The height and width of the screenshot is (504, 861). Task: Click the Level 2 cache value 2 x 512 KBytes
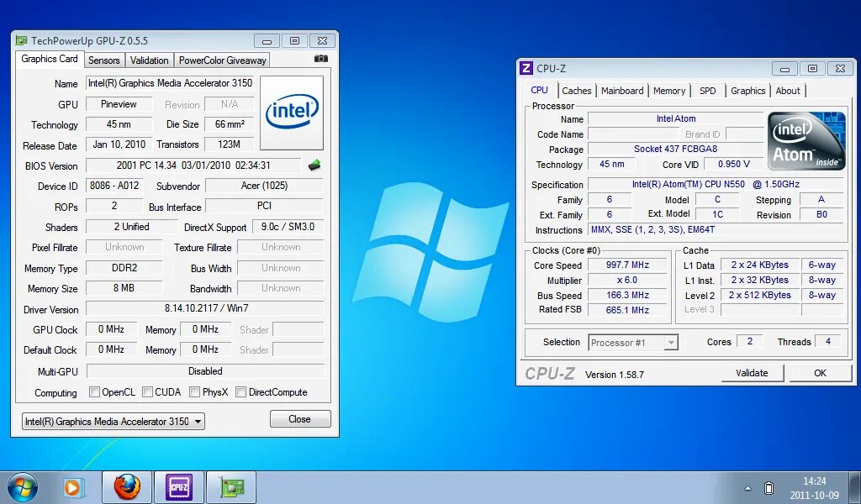tap(760, 295)
